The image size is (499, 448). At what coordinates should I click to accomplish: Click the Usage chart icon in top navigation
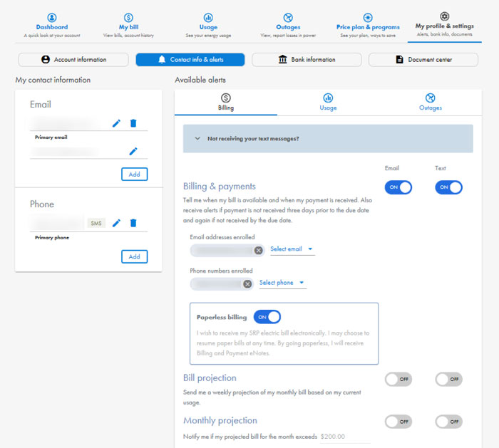pos(208,18)
